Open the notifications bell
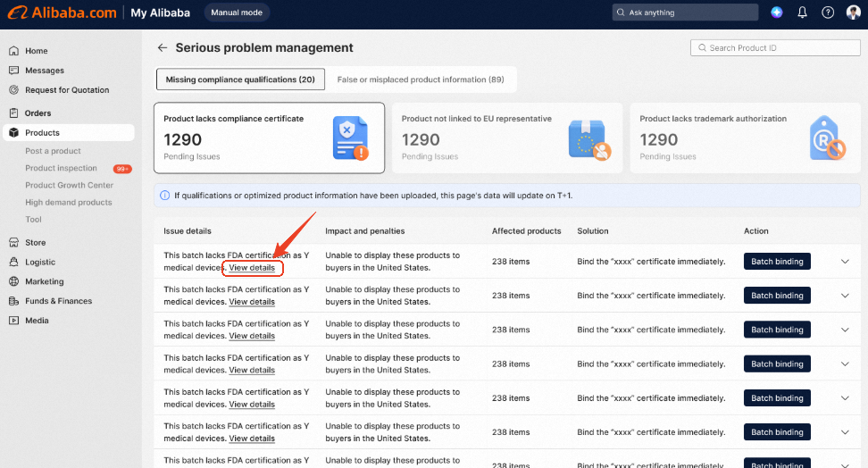 click(802, 13)
